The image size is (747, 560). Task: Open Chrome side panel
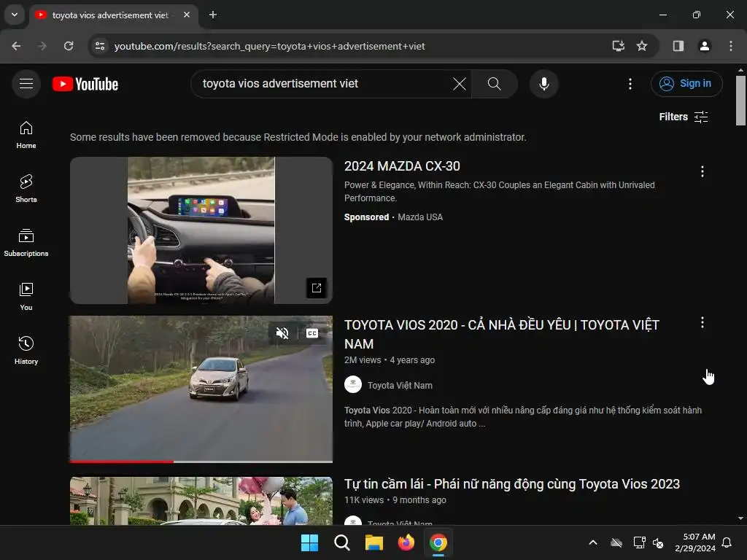(x=678, y=46)
